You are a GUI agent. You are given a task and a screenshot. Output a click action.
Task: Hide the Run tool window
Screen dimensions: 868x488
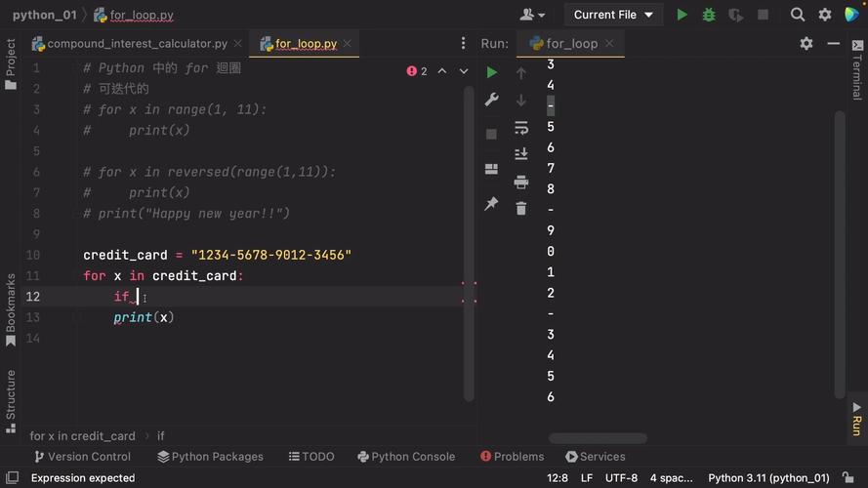(833, 43)
